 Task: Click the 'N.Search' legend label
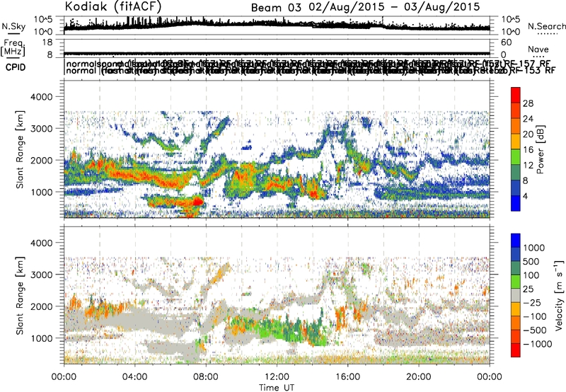coord(546,26)
